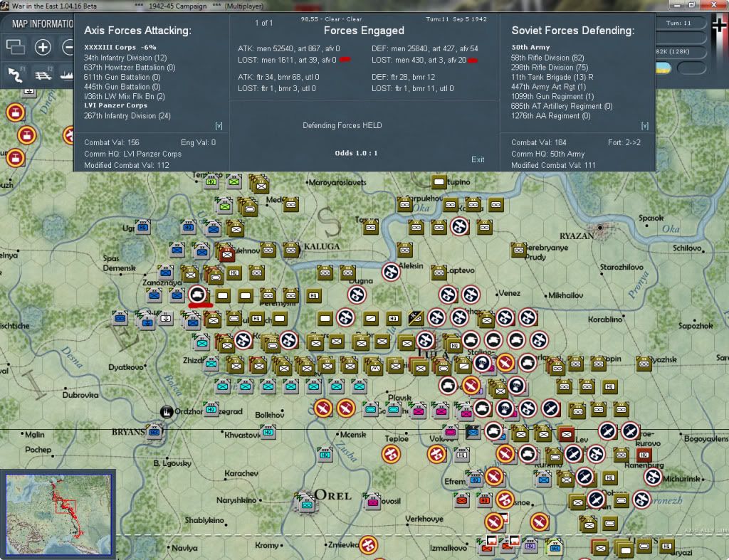Click the LVI Panzer Corps heading
729x560 pixels.
tap(115, 105)
